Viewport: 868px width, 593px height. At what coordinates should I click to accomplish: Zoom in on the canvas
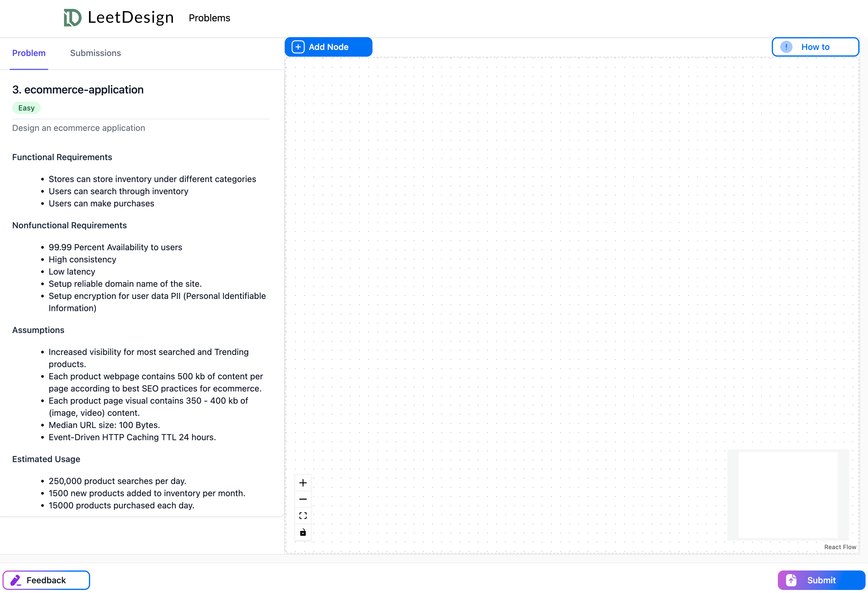(303, 483)
